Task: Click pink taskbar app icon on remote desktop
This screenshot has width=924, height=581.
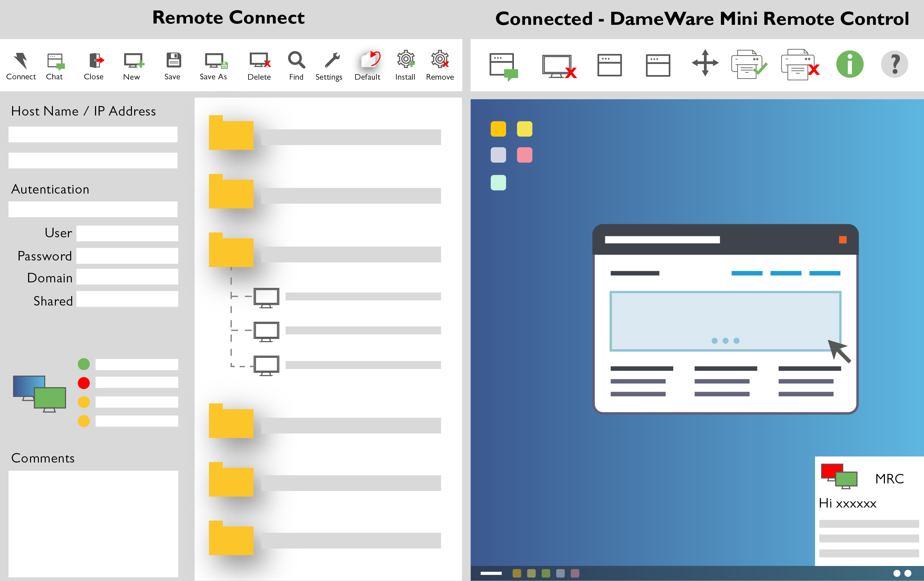Action: click(x=574, y=573)
